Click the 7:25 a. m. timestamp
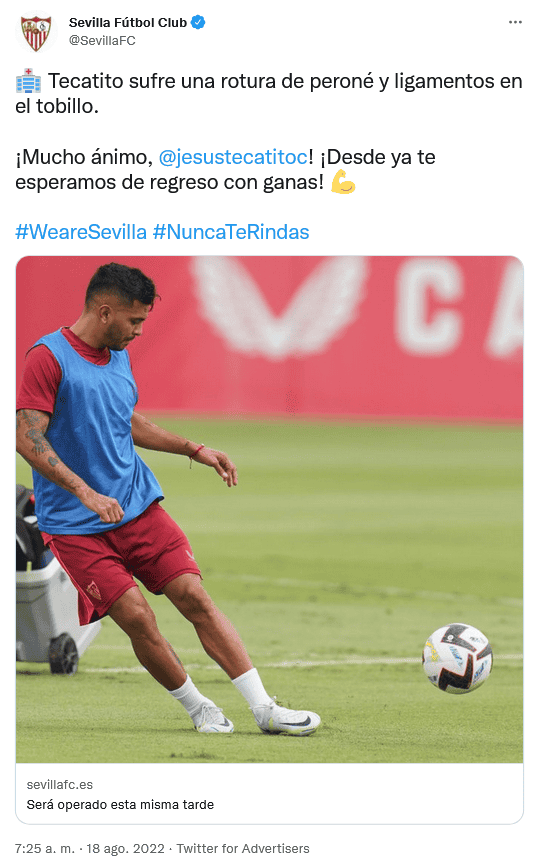 pyautogui.click(x=44, y=848)
